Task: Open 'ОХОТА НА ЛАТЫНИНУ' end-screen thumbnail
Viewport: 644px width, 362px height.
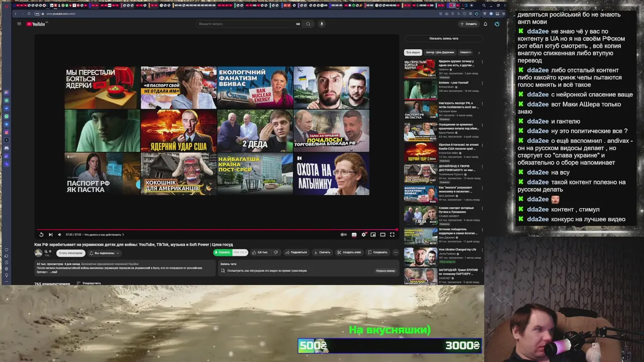Action: point(332,173)
